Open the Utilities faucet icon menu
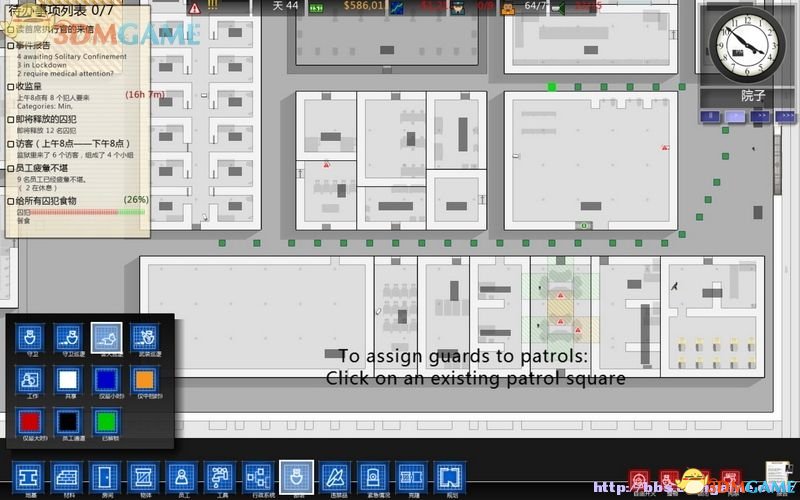Viewport: 800px width, 500px height. click(x=220, y=478)
